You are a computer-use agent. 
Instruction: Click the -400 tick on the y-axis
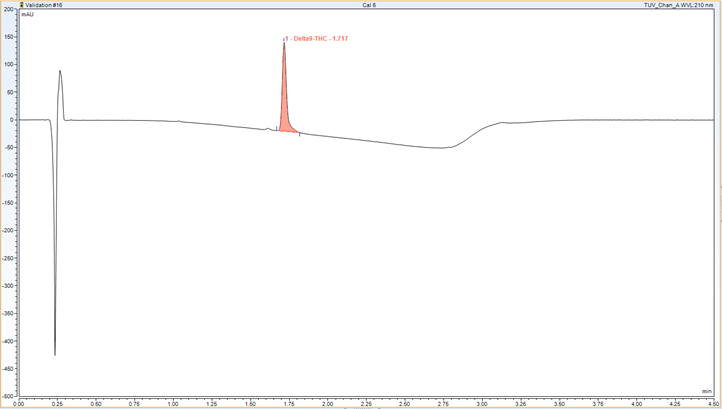(x=10, y=341)
